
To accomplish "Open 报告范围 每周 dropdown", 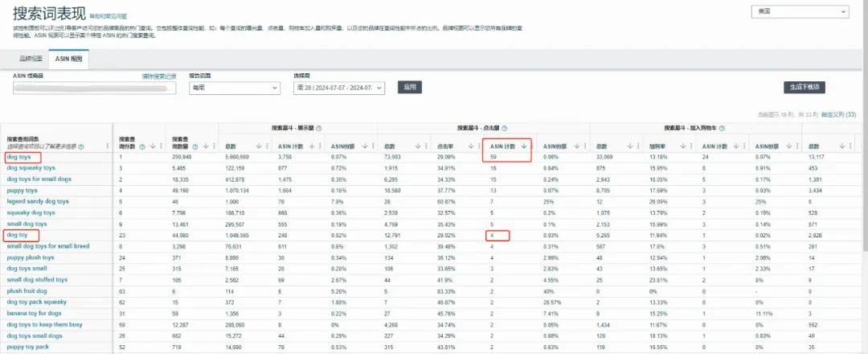I will [x=235, y=88].
